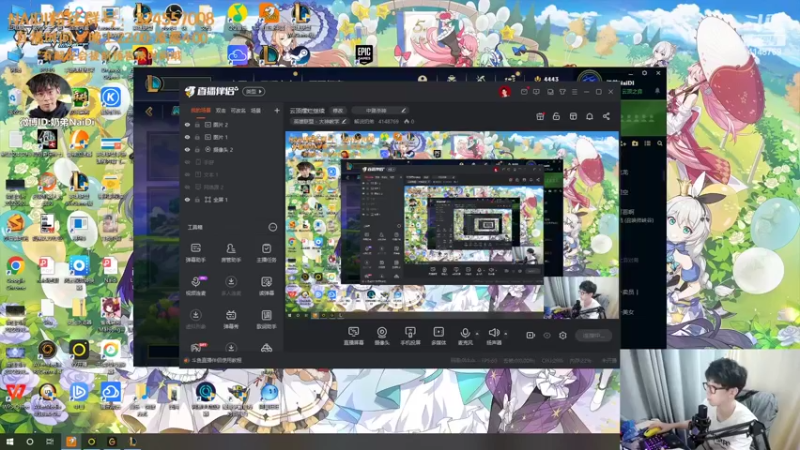Hide the 摄像头 2 source layer
Image resolution: width=800 pixels, height=450 pixels.
[187, 149]
